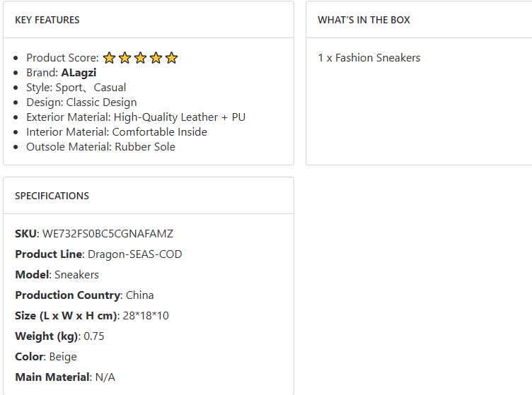Click the SPECIFICATIONS header
The height and width of the screenshot is (395, 532).
pyautogui.click(x=52, y=196)
